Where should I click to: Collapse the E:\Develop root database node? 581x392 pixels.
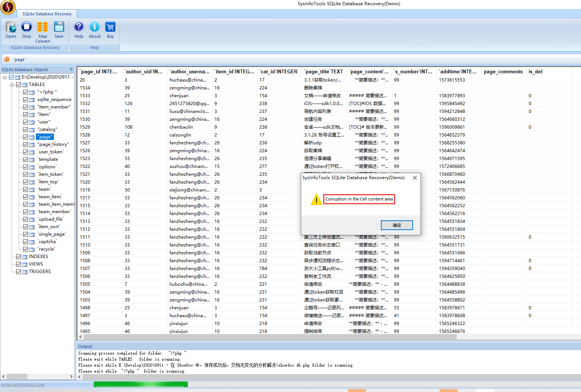pos(5,77)
